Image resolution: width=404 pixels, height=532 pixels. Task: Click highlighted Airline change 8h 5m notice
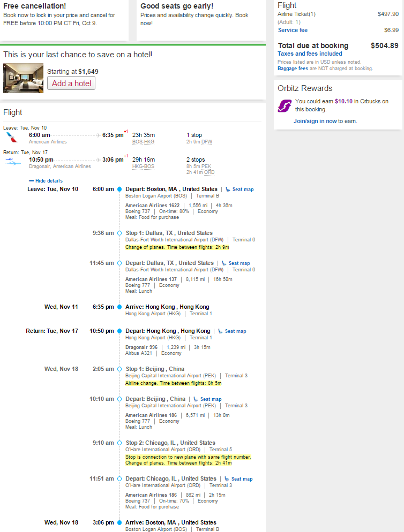click(173, 383)
